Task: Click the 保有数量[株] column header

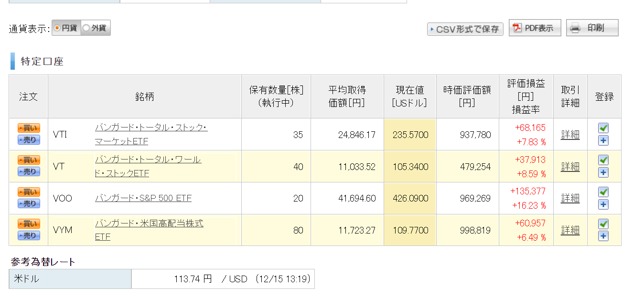Action: pyautogui.click(x=276, y=96)
